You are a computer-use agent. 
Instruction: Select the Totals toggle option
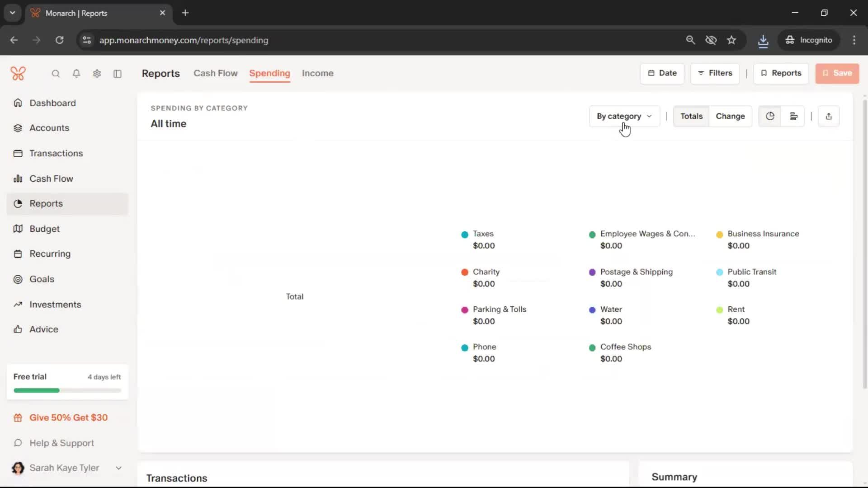click(691, 116)
